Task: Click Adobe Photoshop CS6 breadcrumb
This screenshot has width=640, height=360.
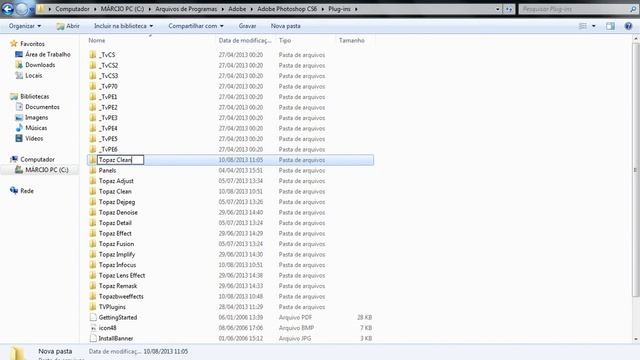Action: pyautogui.click(x=287, y=9)
